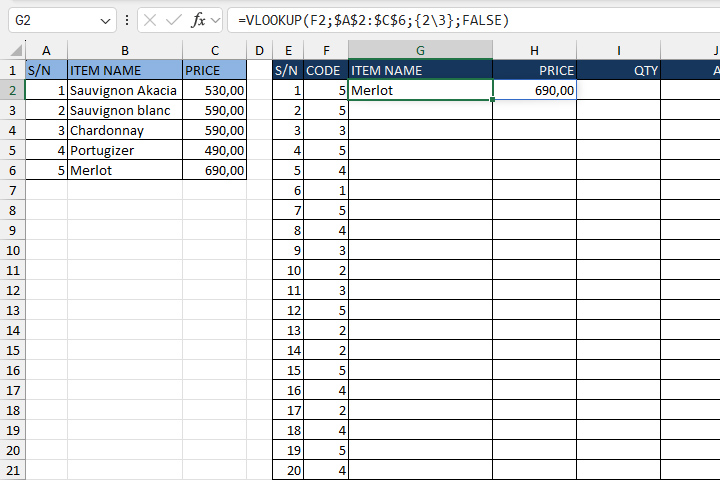
Task: Click the cell with Sauvignon blanc
Action: coord(124,110)
